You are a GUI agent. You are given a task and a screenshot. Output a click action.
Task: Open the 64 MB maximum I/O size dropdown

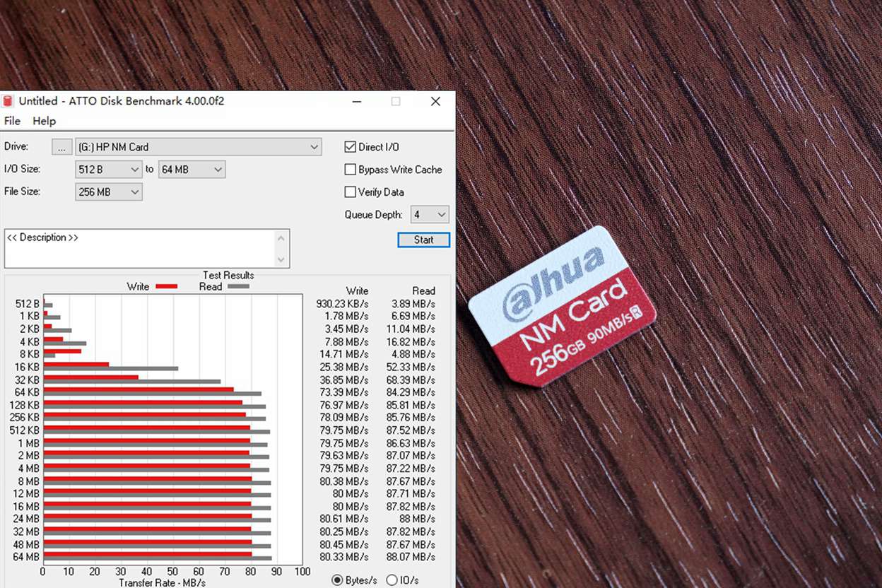point(192,170)
